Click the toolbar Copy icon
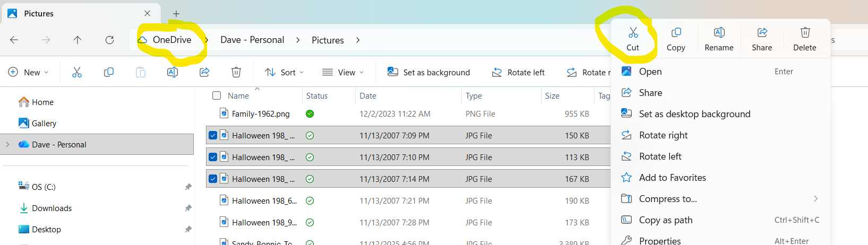The height and width of the screenshot is (245, 868). [x=109, y=72]
